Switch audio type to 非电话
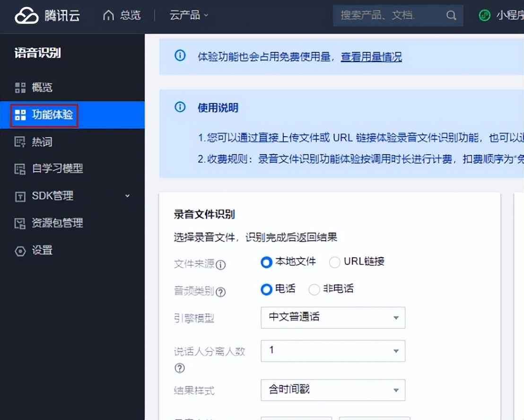 pos(314,289)
